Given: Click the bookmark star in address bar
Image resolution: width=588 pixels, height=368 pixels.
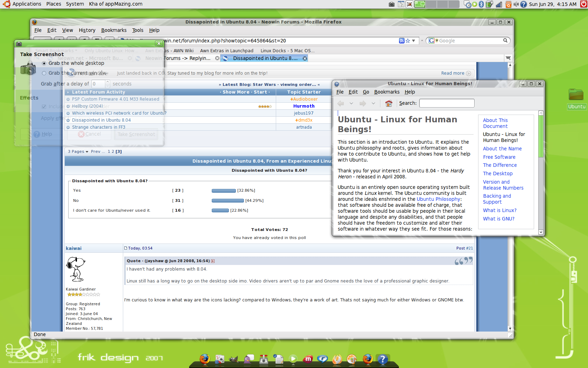Looking at the screenshot, I should [x=408, y=41].
